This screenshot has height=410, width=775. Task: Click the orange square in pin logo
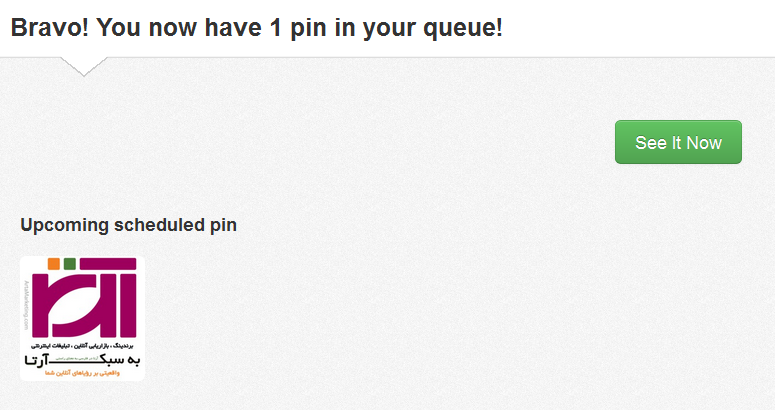[x=53, y=263]
